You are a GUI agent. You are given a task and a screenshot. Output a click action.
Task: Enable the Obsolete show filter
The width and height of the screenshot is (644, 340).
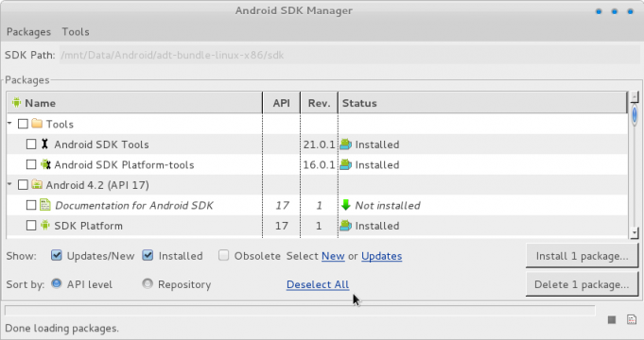tap(223, 256)
